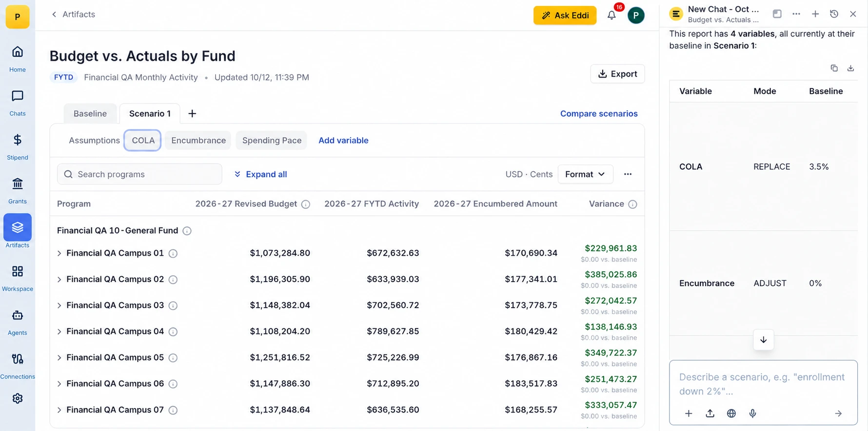Open the Workspace section

[18, 278]
